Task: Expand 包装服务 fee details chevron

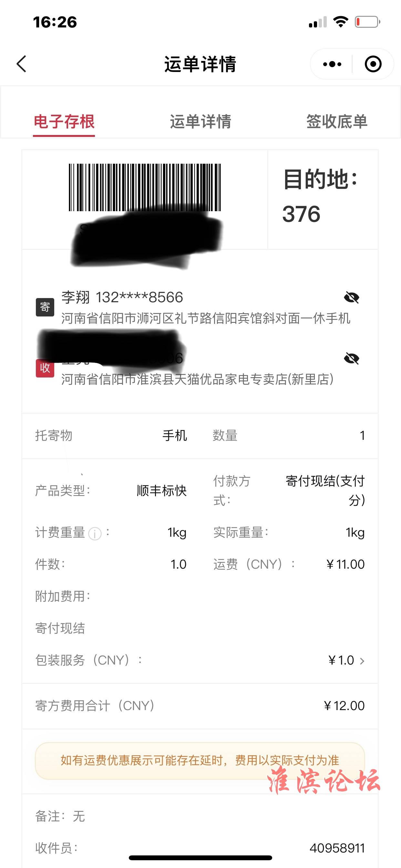Action: pyautogui.click(x=362, y=661)
